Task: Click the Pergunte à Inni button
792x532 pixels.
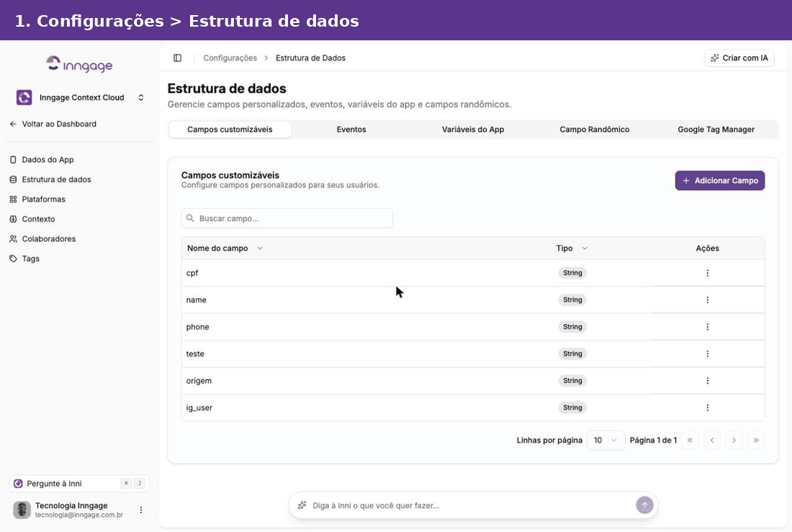Action: point(78,484)
